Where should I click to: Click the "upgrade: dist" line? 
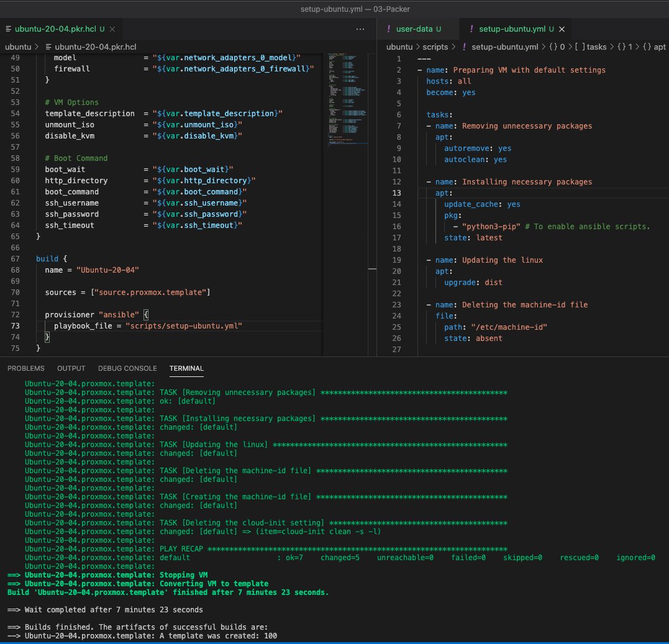coord(473,283)
